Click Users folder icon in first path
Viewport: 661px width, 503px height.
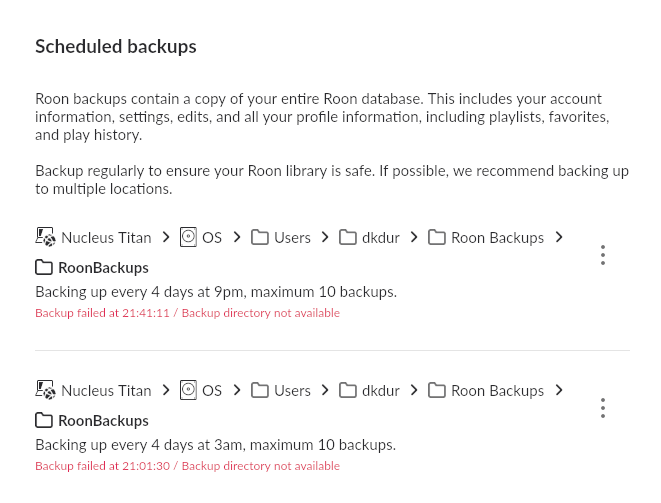point(260,237)
